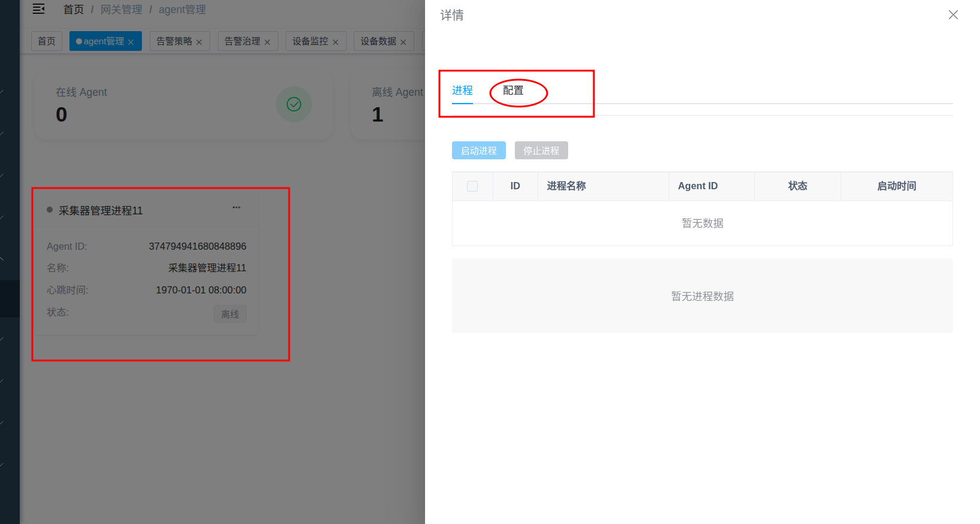Image resolution: width=980 pixels, height=524 pixels.
Task: Select the 进程 tab in the drawer
Action: click(x=462, y=90)
